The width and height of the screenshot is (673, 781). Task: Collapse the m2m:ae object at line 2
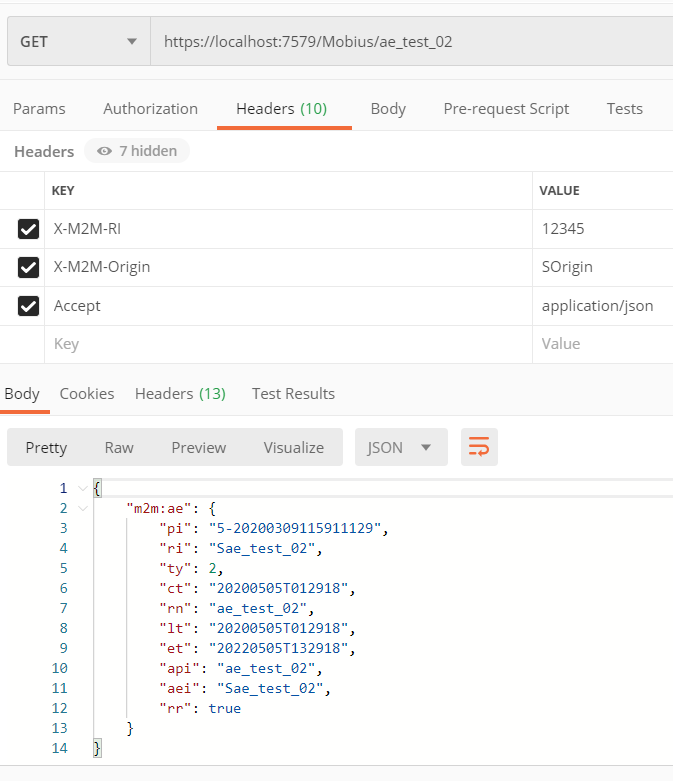point(82,508)
